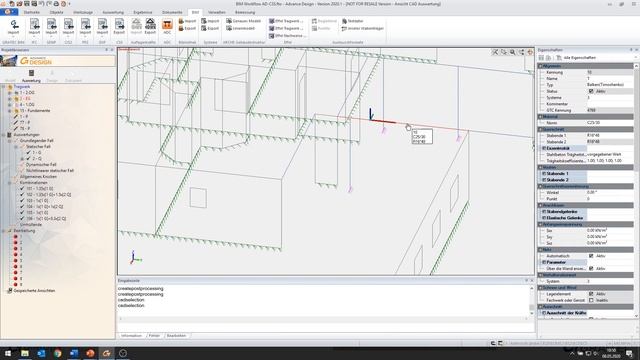Open the Windows Start button
This screenshot has width=640, height=360.
click(x=8, y=353)
